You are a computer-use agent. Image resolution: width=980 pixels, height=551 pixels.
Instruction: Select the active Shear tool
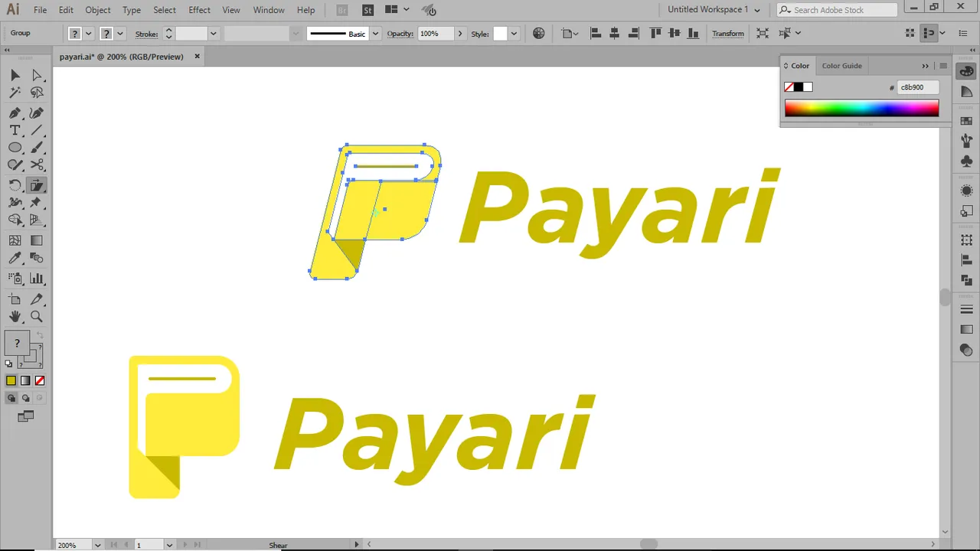click(36, 185)
